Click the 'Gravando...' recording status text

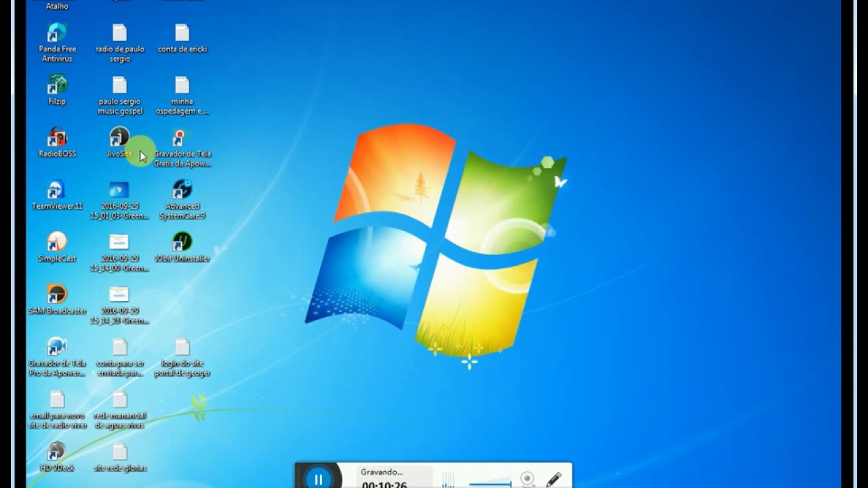(381, 472)
